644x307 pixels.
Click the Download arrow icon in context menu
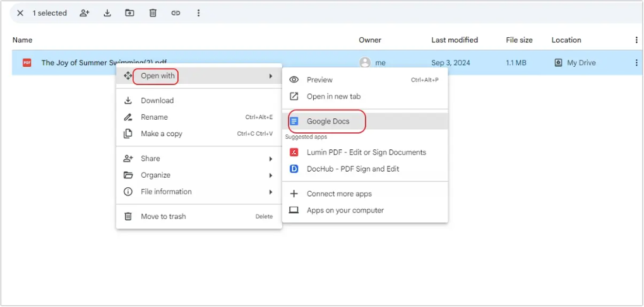click(x=128, y=100)
